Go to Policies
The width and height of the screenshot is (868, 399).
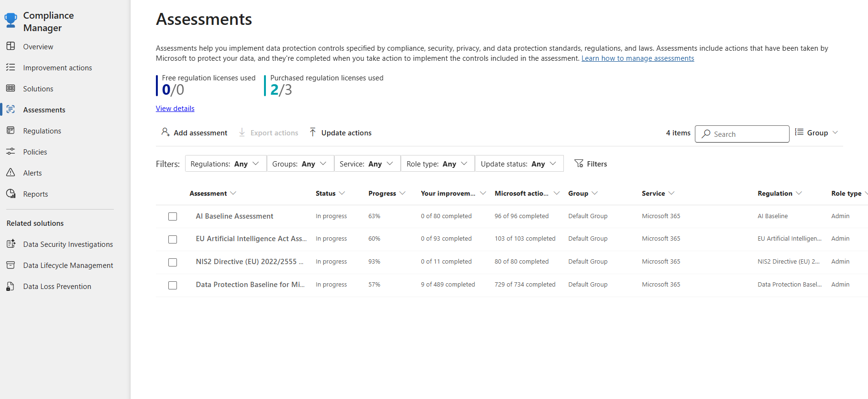point(35,152)
